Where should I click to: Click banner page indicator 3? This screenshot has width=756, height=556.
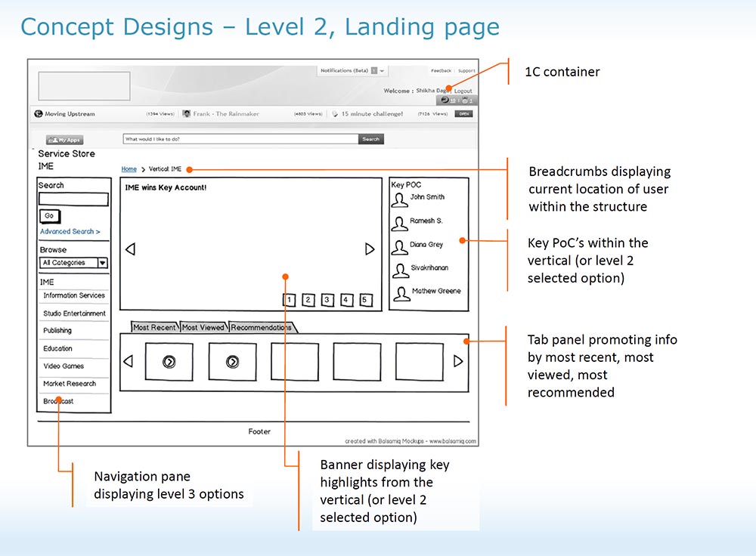[327, 299]
